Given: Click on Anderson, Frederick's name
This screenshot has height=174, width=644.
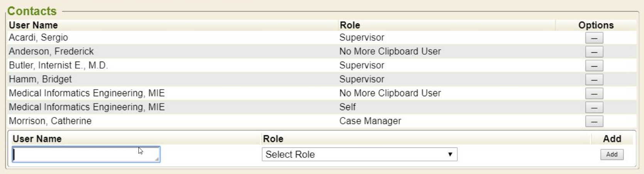Looking at the screenshot, I should (51, 51).
